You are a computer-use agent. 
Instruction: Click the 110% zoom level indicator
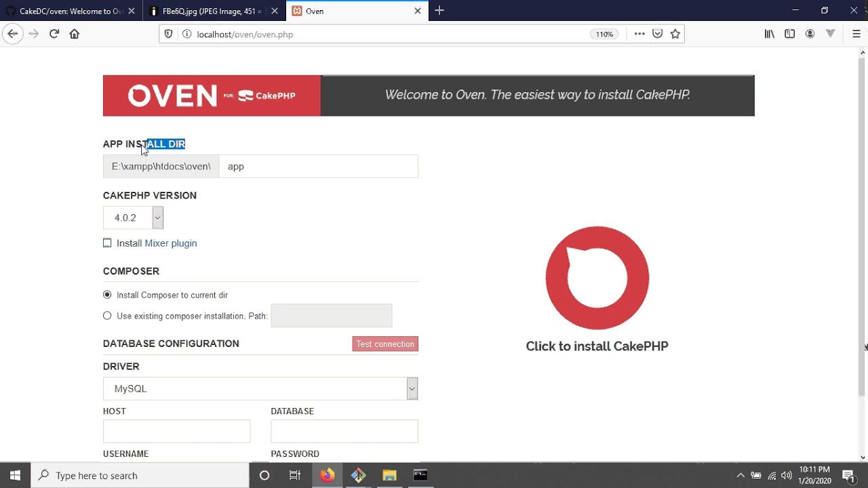pyautogui.click(x=604, y=34)
